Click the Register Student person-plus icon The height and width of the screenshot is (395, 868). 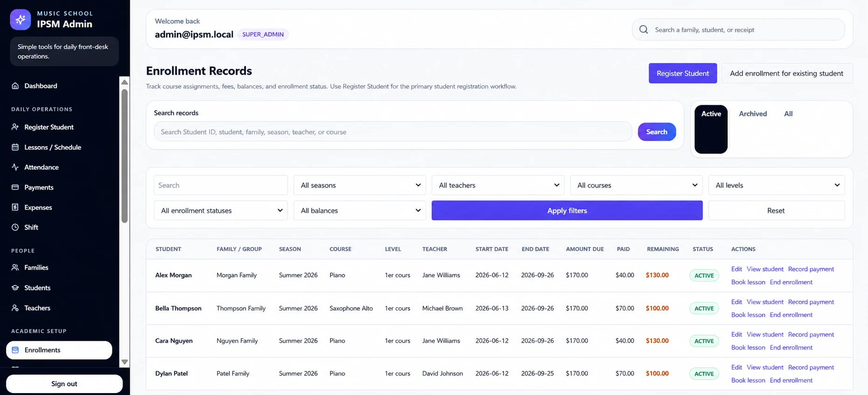coord(15,127)
